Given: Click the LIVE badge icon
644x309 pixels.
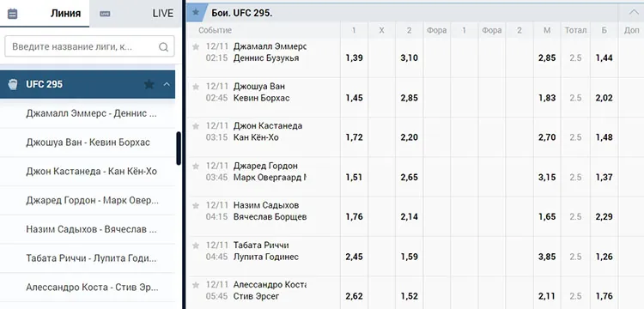Looking at the screenshot, I should 105,14.
